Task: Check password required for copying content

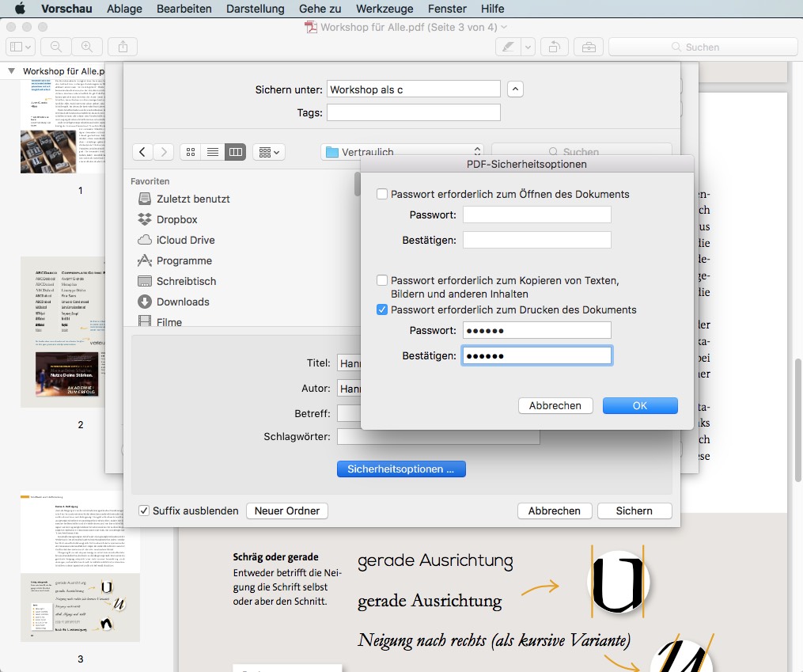Action: 382,279
